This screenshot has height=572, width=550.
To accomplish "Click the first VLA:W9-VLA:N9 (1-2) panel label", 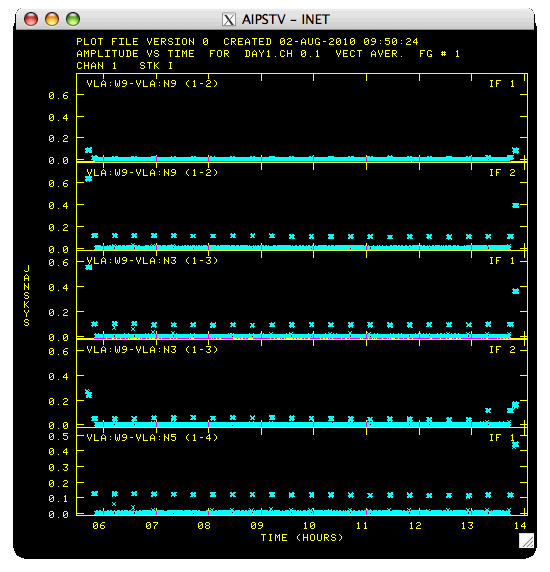I will (152, 84).
